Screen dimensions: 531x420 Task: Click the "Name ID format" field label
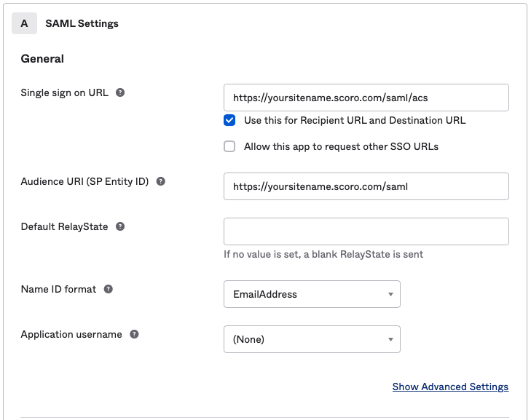pos(58,289)
